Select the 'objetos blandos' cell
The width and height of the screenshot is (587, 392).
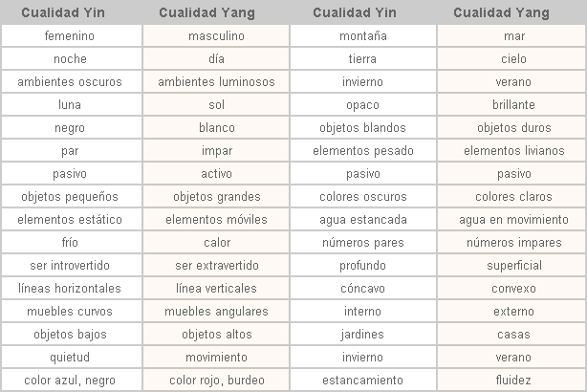(x=362, y=128)
